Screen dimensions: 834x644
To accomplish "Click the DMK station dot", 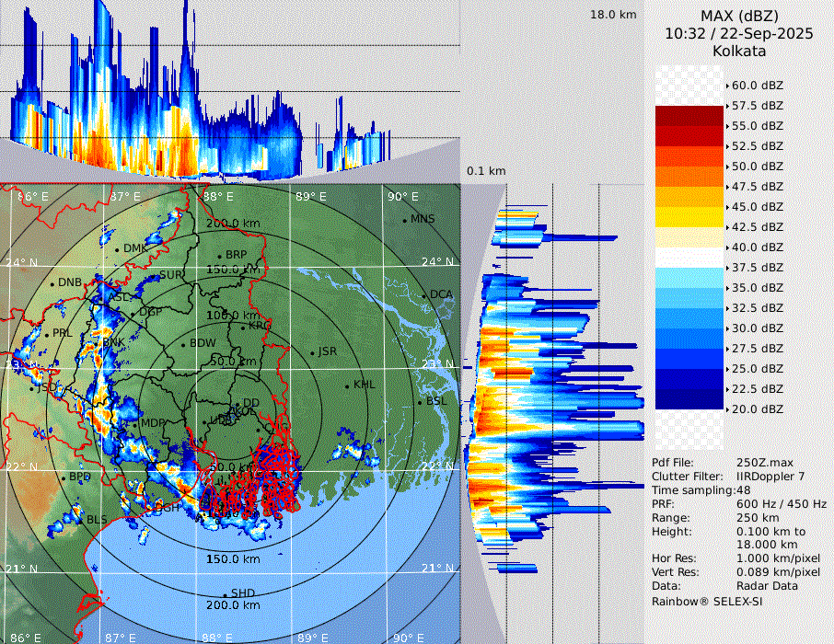I will [117, 249].
